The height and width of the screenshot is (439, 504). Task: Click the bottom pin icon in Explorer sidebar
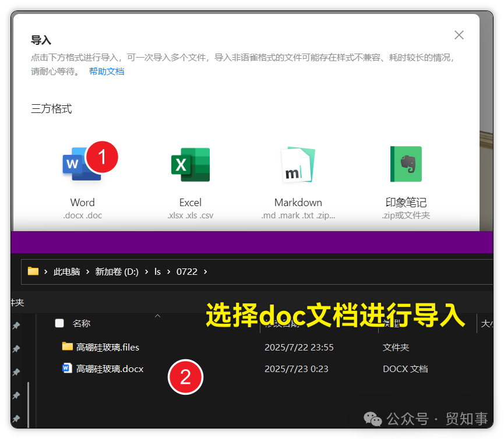16,419
